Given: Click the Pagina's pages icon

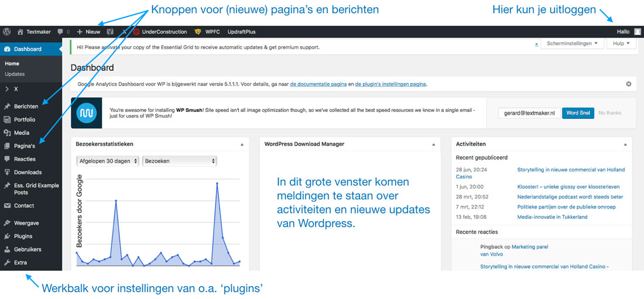Looking at the screenshot, I should (7, 146).
